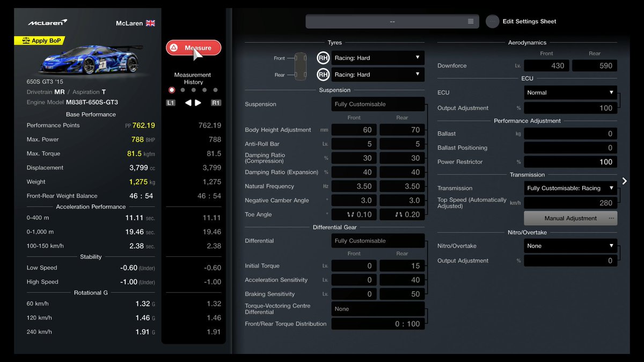Edit rear Toe Angle 0.20 field

click(402, 215)
